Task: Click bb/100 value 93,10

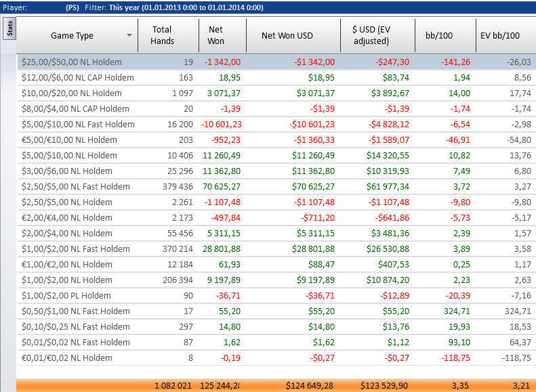Action: click(459, 343)
